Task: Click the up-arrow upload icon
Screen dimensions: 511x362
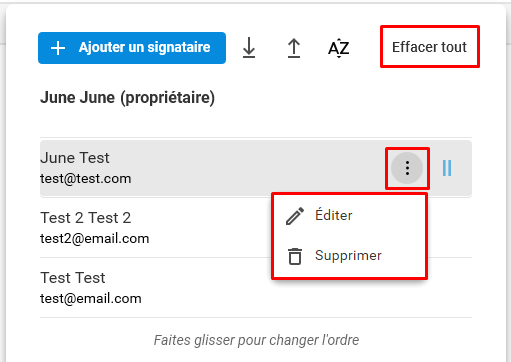Action: (x=294, y=48)
